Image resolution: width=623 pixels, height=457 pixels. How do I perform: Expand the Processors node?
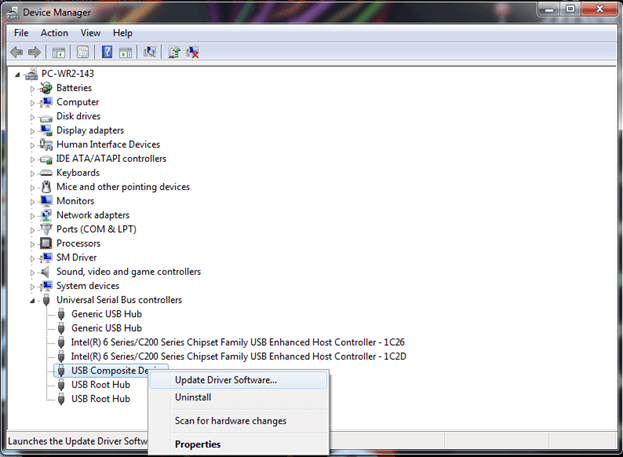(x=33, y=244)
